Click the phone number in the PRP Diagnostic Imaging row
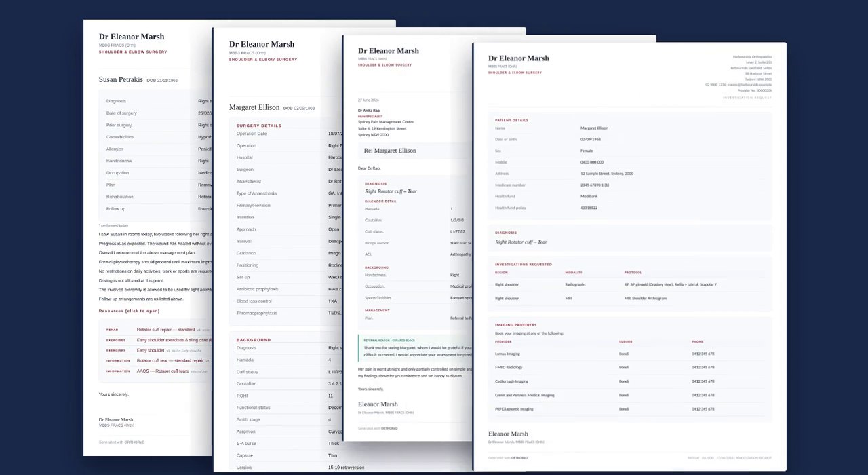 [703, 409]
